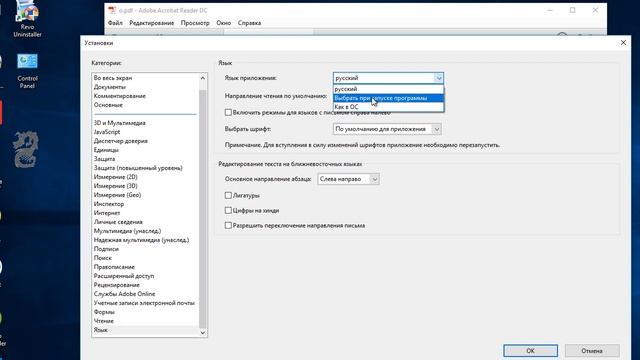
Task: Click the dragon desktop icon
Action: click(x=26, y=149)
